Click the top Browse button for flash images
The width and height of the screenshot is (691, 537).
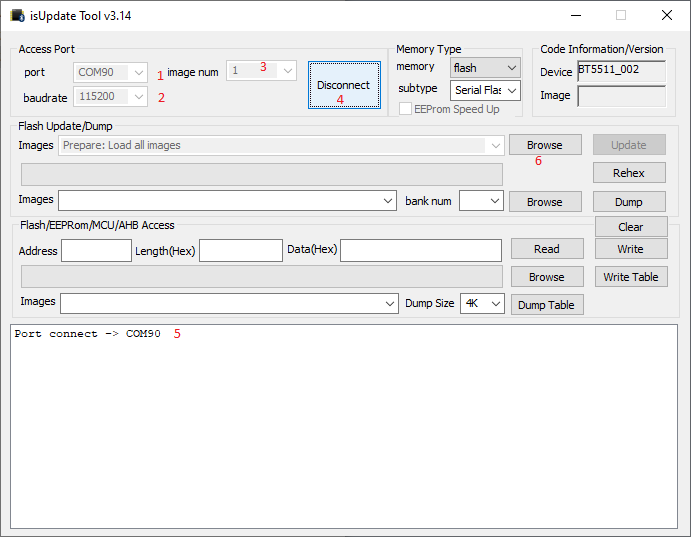click(x=545, y=145)
